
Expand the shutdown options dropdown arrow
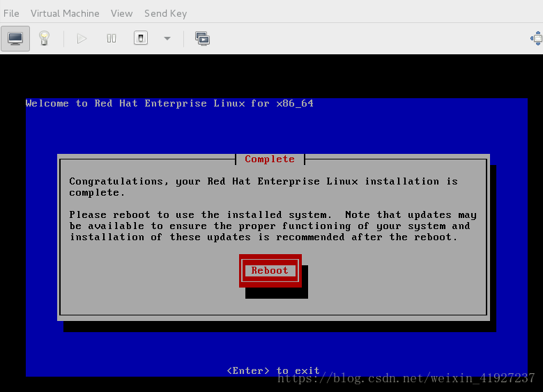pyautogui.click(x=167, y=38)
